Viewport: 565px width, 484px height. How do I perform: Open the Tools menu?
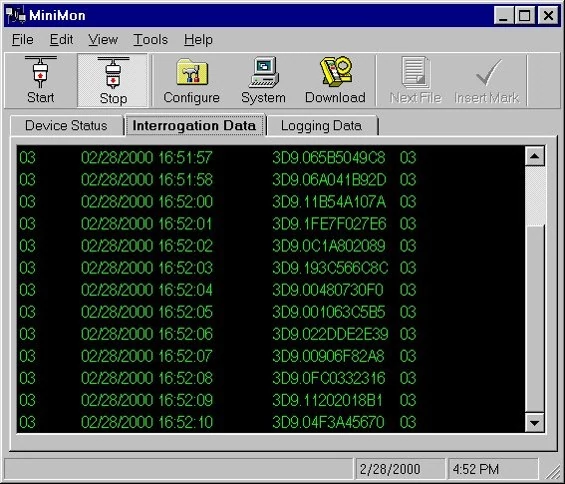pyautogui.click(x=151, y=39)
